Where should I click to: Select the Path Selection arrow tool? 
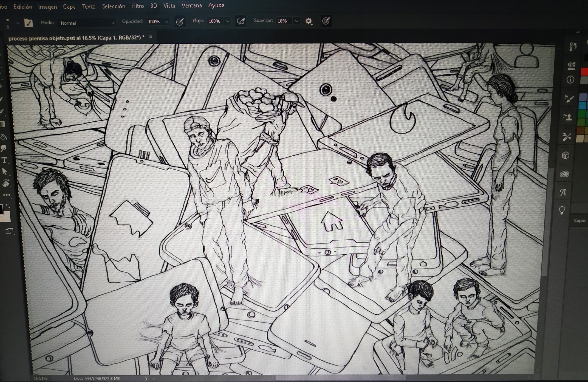click(5, 172)
